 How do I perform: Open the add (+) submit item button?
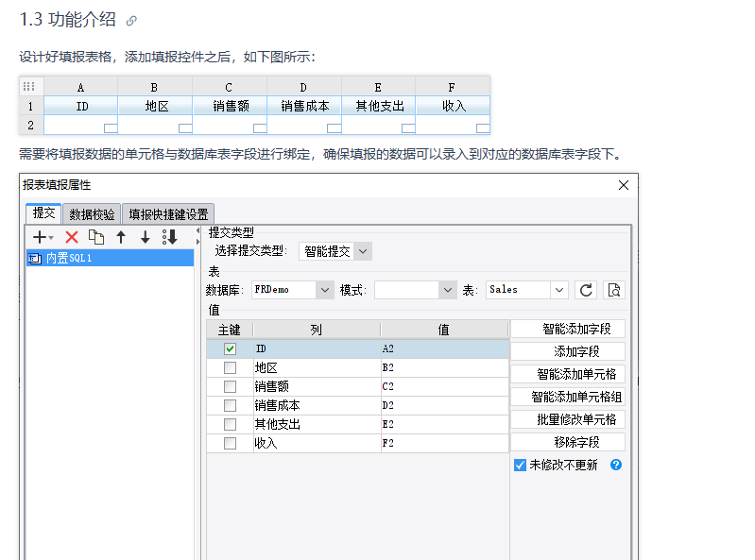coord(43,237)
